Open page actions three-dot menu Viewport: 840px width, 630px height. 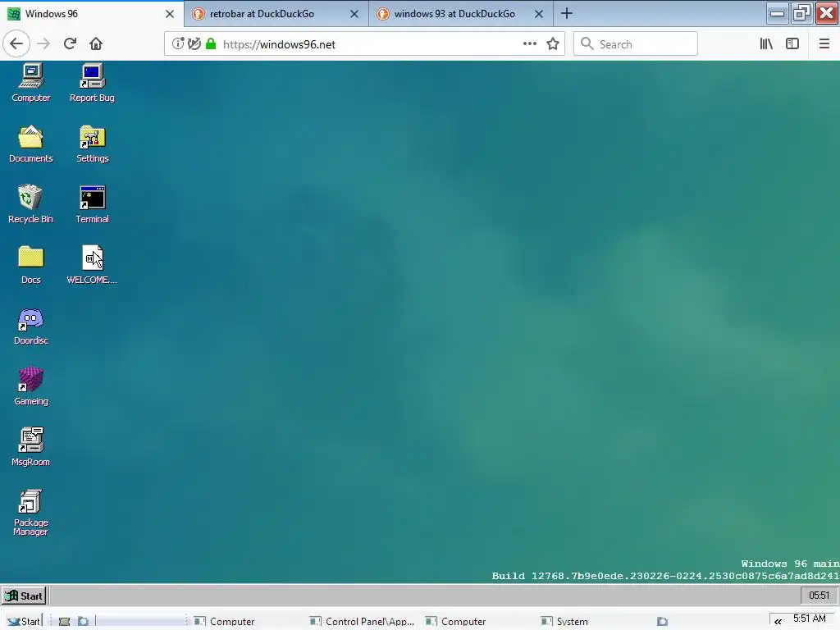(x=530, y=43)
